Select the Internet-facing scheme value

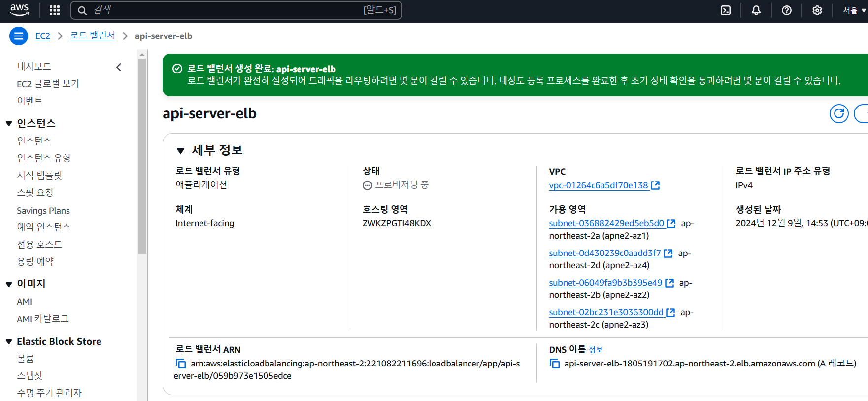(204, 223)
